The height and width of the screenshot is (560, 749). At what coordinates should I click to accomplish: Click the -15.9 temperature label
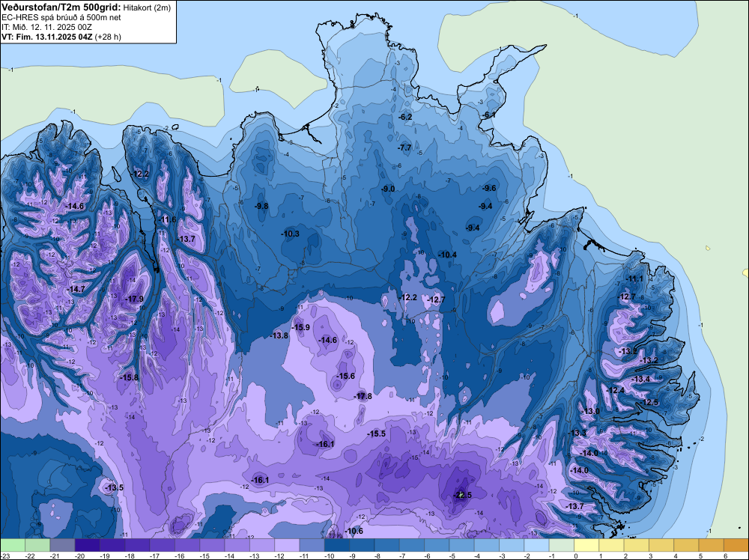point(301,327)
